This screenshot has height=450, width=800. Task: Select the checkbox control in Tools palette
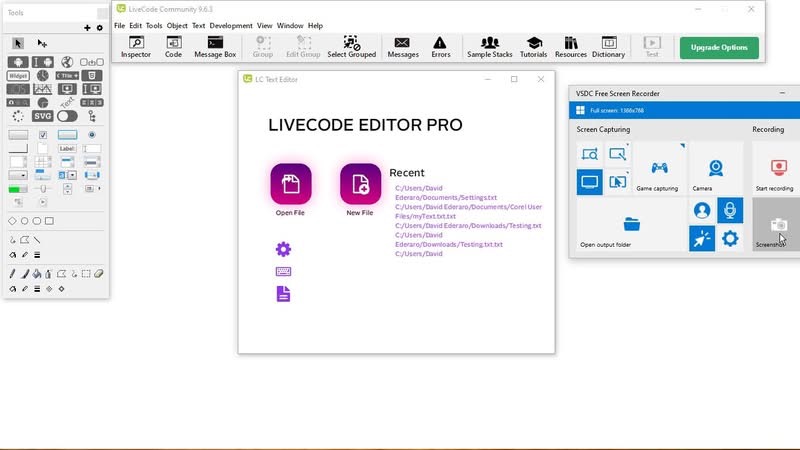click(x=43, y=135)
